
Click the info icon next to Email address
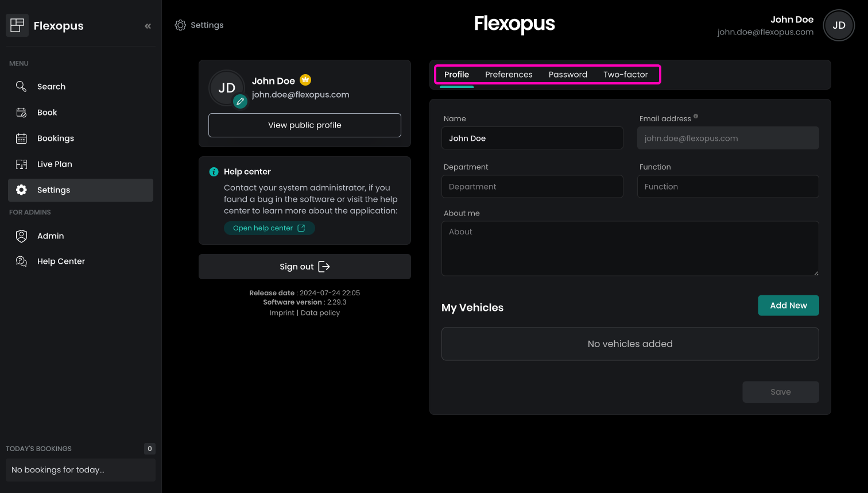pyautogui.click(x=696, y=117)
